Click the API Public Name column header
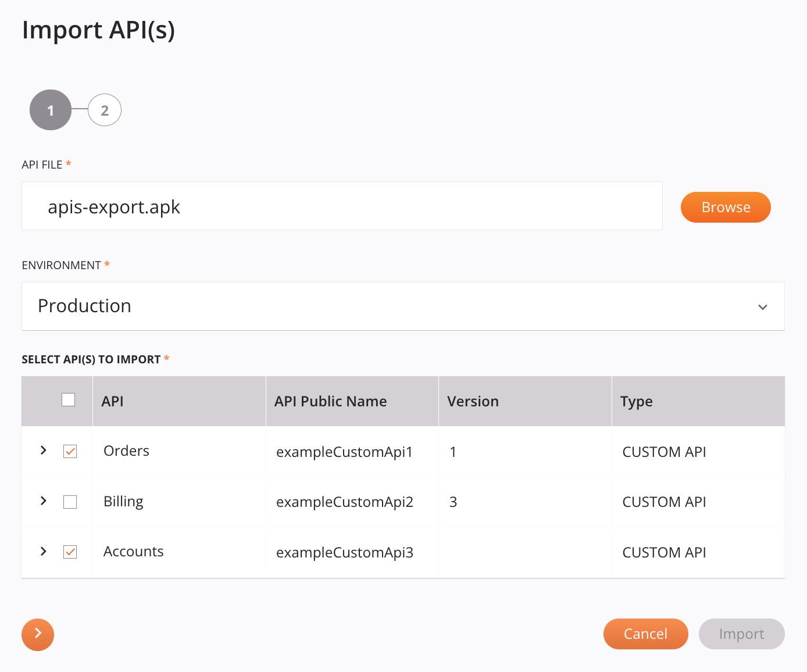The height and width of the screenshot is (672, 807). point(330,401)
